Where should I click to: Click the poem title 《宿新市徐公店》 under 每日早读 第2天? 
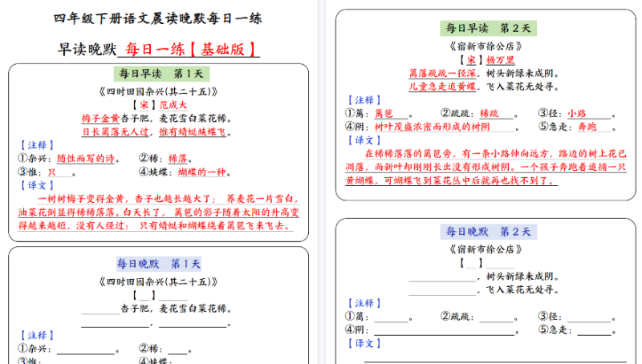coord(486,46)
